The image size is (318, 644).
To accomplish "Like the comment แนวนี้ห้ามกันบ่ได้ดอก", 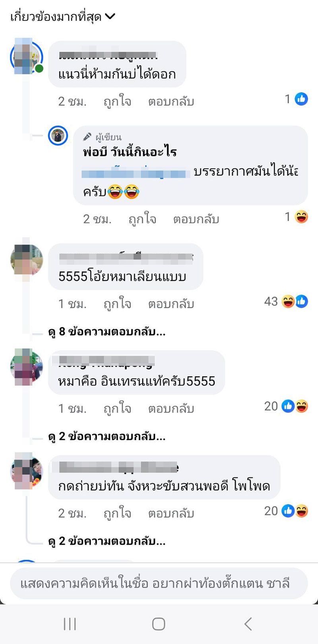I will point(117,102).
